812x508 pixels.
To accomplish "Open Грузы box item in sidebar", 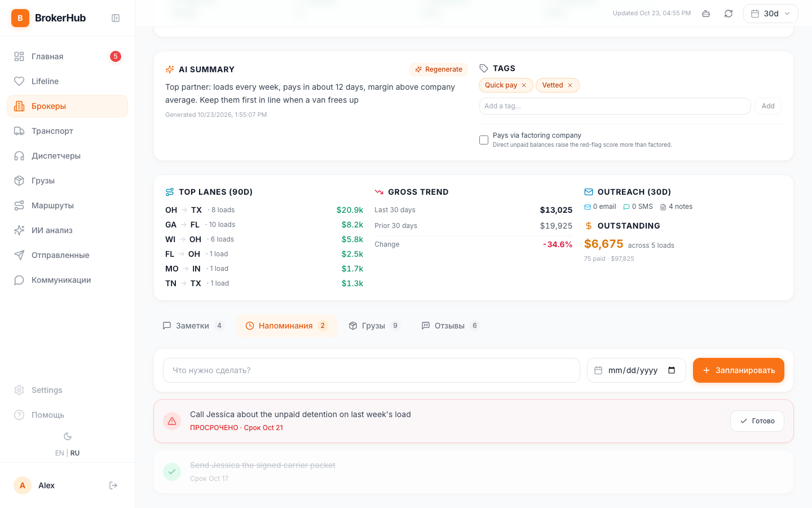I will (67, 181).
